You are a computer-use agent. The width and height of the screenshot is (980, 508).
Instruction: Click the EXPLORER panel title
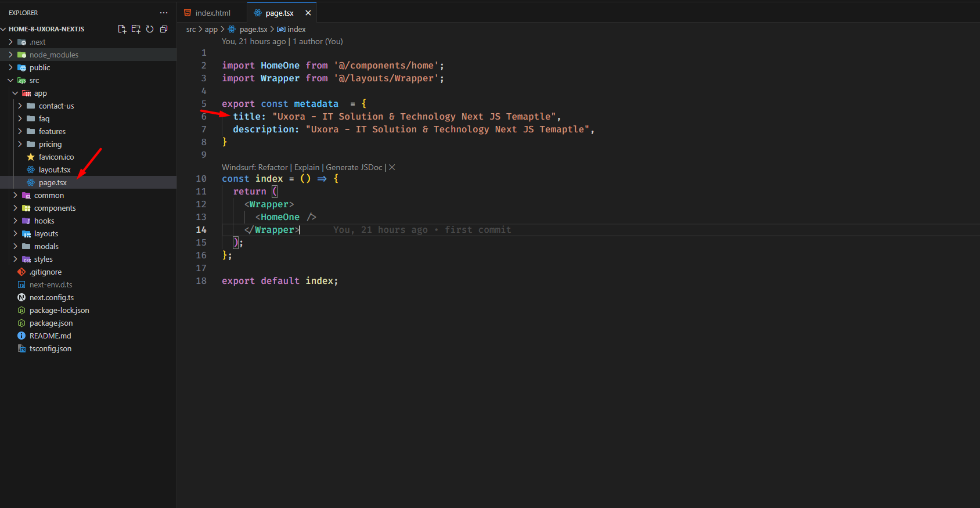(23, 13)
